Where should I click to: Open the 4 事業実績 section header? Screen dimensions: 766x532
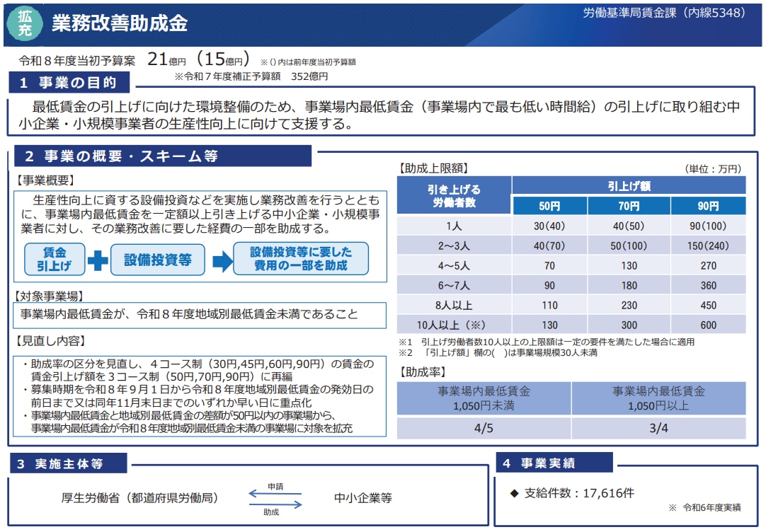click(x=554, y=463)
